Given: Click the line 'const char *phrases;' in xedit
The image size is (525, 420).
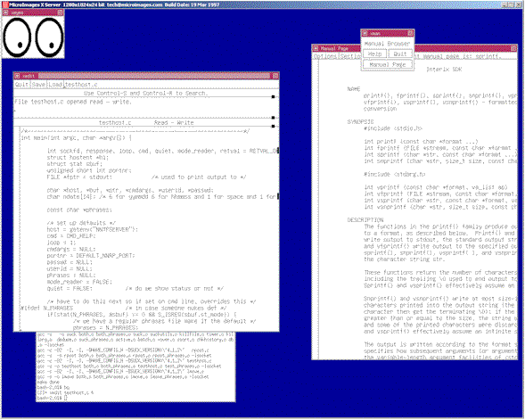Looking at the screenshot, I should [x=79, y=210].
